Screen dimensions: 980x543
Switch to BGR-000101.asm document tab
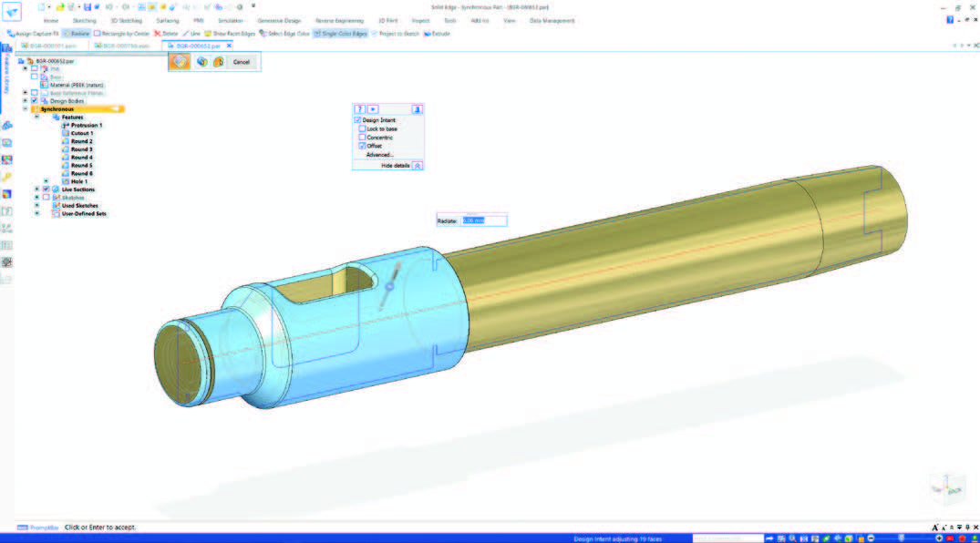(49, 46)
